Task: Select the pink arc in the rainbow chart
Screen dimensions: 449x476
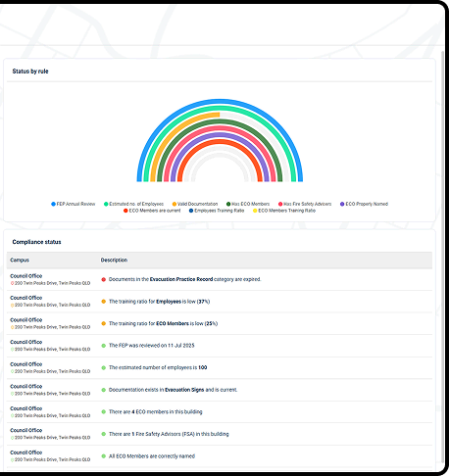Action: 220,128
